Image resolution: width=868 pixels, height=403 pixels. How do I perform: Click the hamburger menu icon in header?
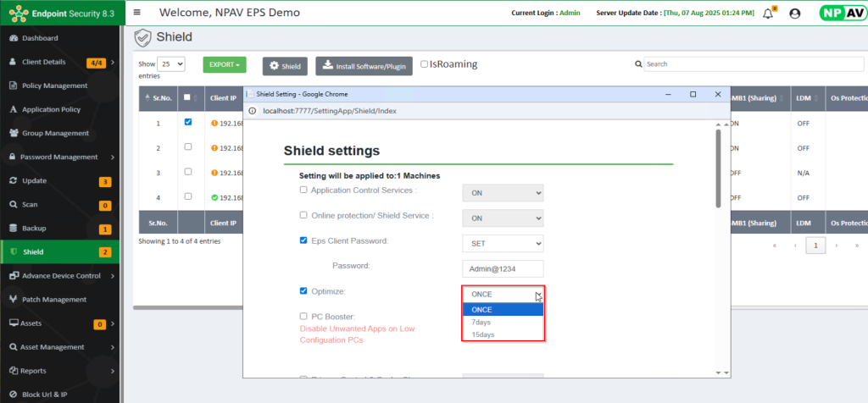coord(137,13)
